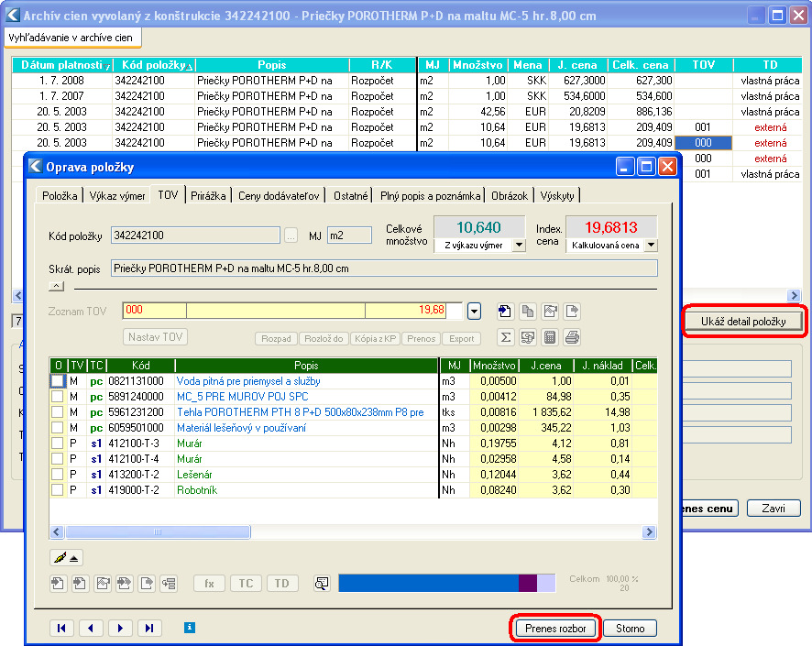Open the Ceny dodávateľov tab

[x=279, y=196]
